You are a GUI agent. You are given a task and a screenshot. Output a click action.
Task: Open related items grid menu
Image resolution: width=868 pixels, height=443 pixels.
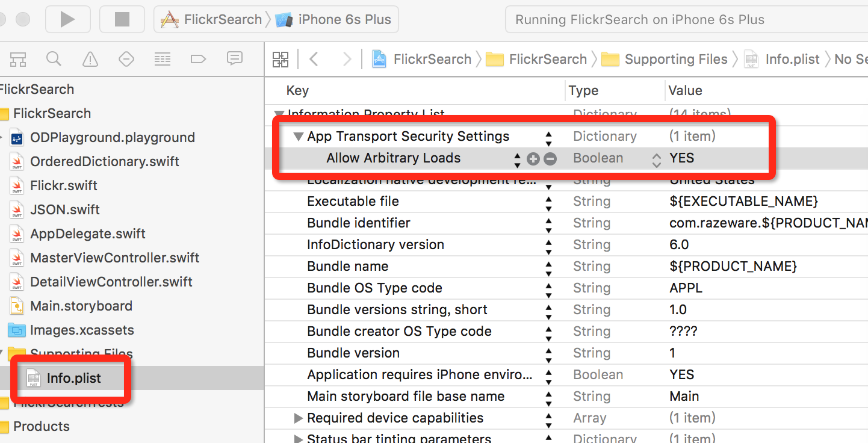point(281,59)
